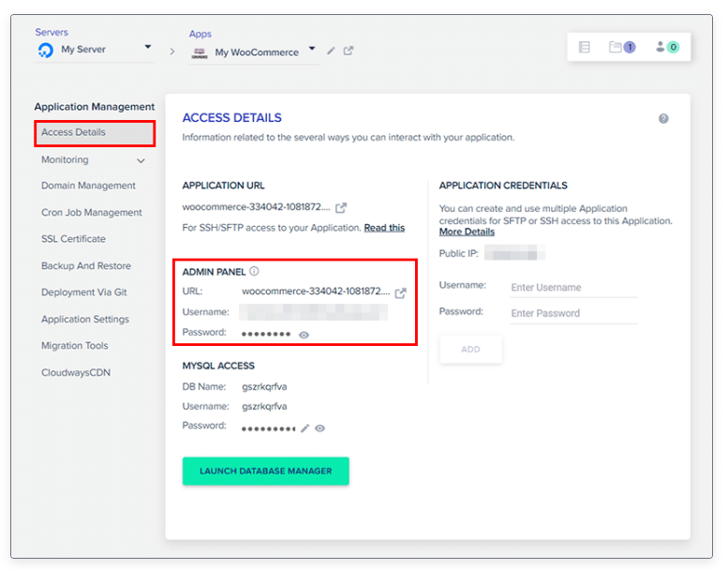
Task: Click the Servers breadcrumb label
Action: [x=52, y=33]
